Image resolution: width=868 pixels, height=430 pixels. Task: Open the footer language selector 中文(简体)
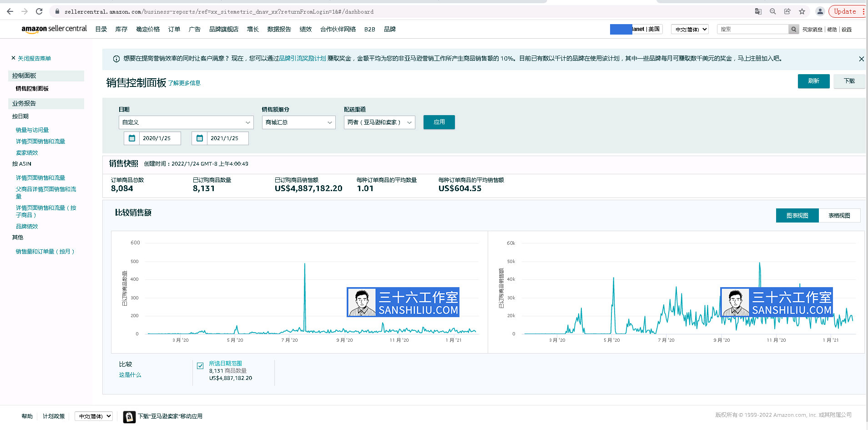94,416
